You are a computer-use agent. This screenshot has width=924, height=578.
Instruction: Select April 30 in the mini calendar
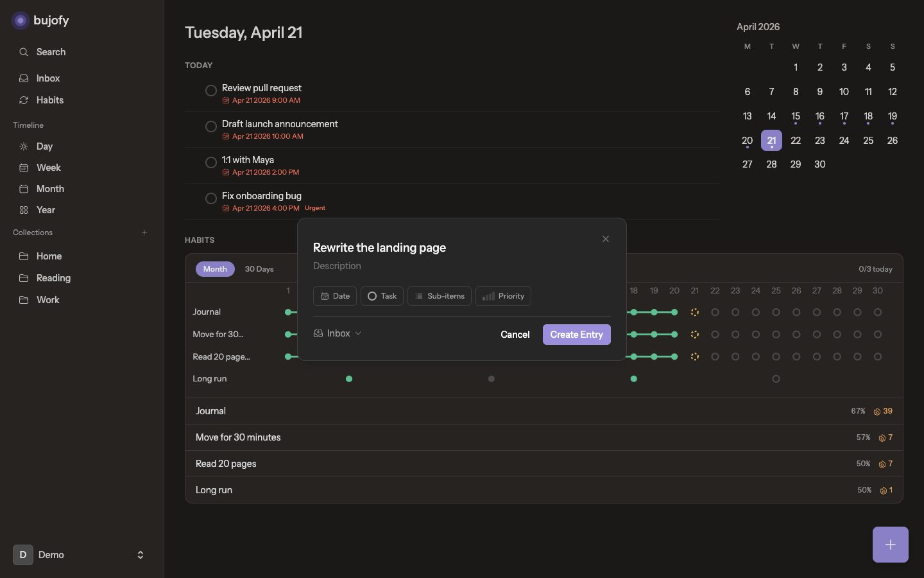pos(820,164)
